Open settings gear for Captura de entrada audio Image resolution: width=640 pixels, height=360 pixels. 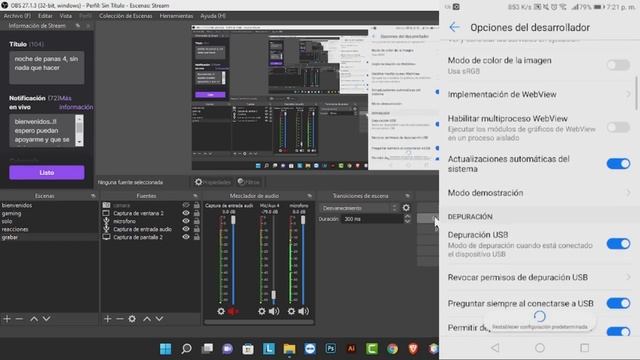[221, 311]
